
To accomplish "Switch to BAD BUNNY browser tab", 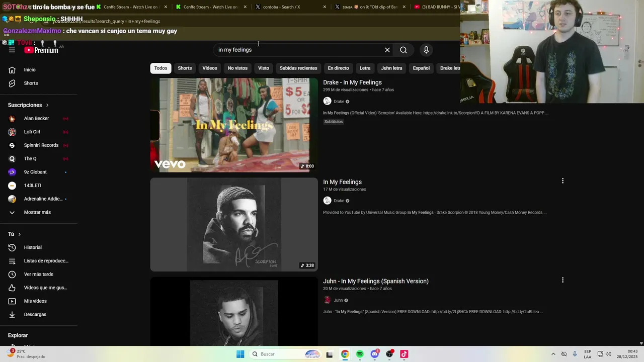I will click(x=436, y=7).
